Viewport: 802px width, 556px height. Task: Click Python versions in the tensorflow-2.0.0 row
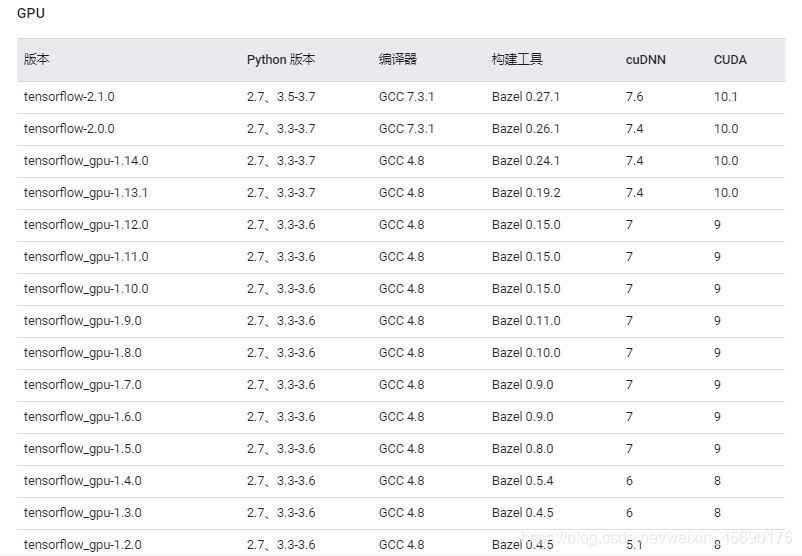[x=281, y=129]
